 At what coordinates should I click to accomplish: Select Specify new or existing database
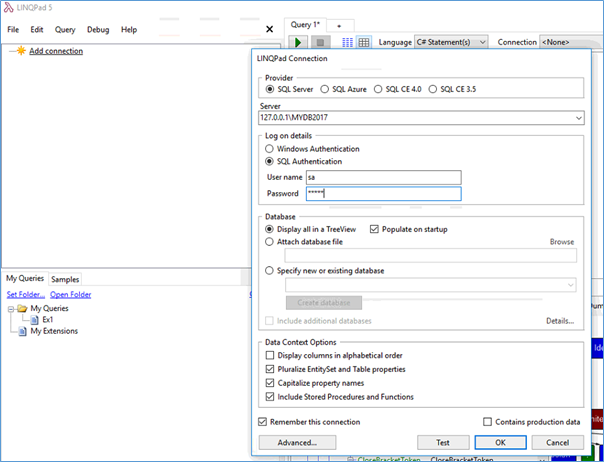point(269,270)
